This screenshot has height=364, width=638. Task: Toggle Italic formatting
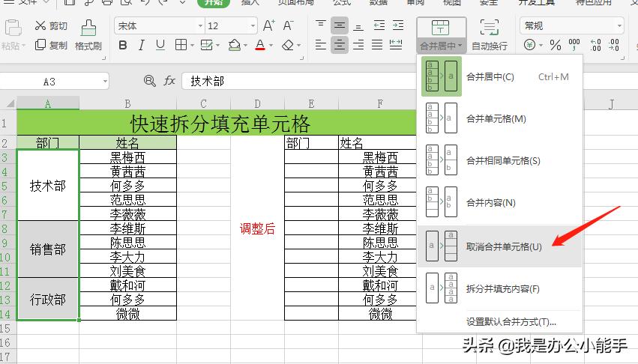[x=142, y=45]
